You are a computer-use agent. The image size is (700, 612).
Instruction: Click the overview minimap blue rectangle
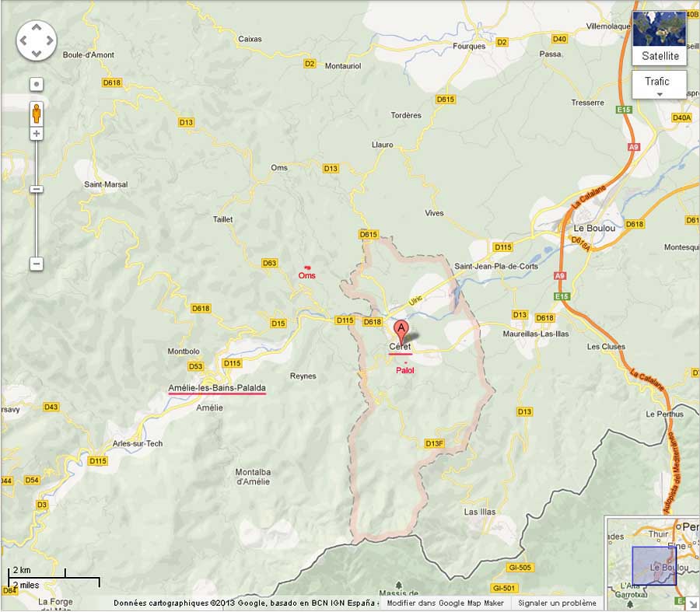pos(654,565)
